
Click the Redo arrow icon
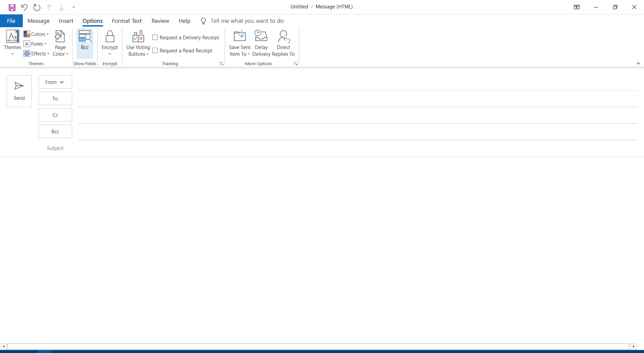pos(37,7)
